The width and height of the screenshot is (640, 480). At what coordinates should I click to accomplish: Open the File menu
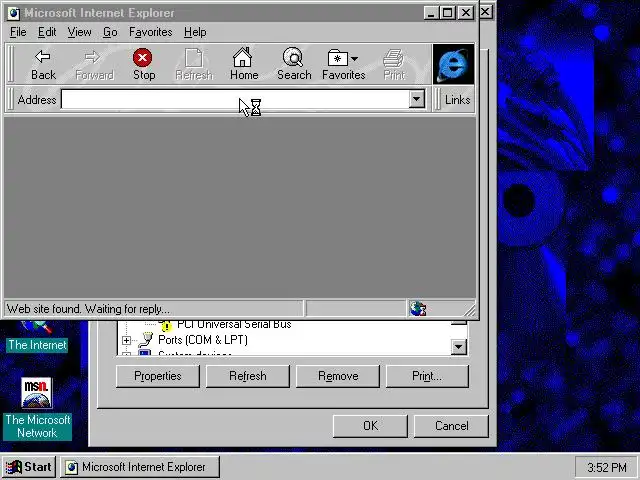tap(18, 32)
